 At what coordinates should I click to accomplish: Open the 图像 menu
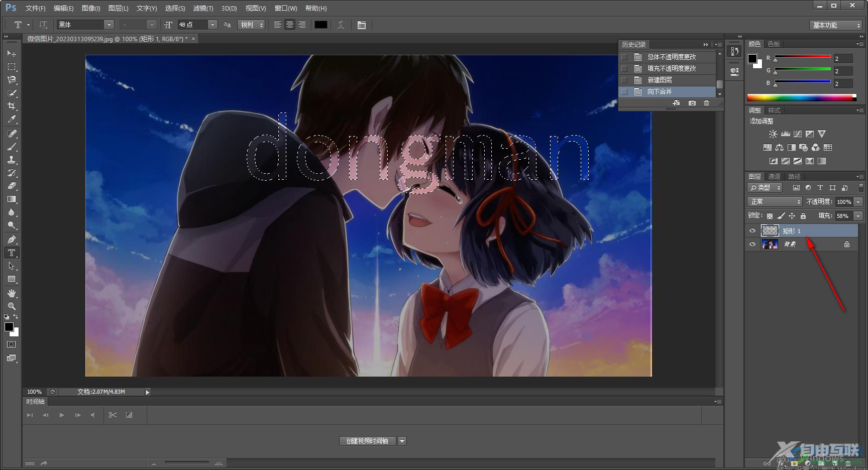point(91,8)
